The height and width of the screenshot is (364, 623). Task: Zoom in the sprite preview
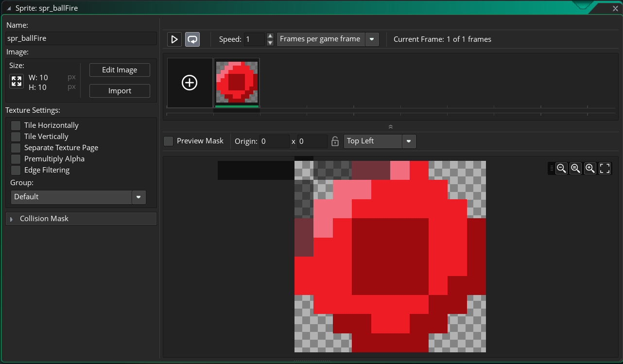(x=590, y=169)
